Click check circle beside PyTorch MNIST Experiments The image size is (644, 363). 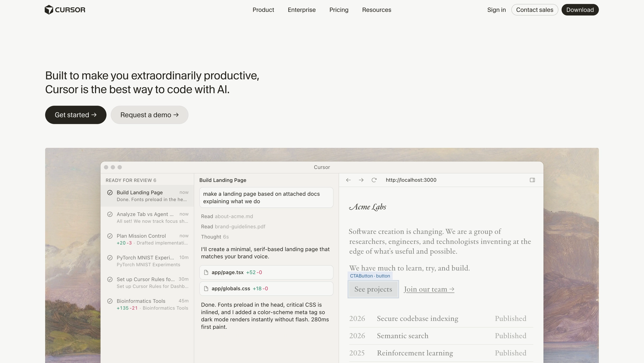[110, 258]
